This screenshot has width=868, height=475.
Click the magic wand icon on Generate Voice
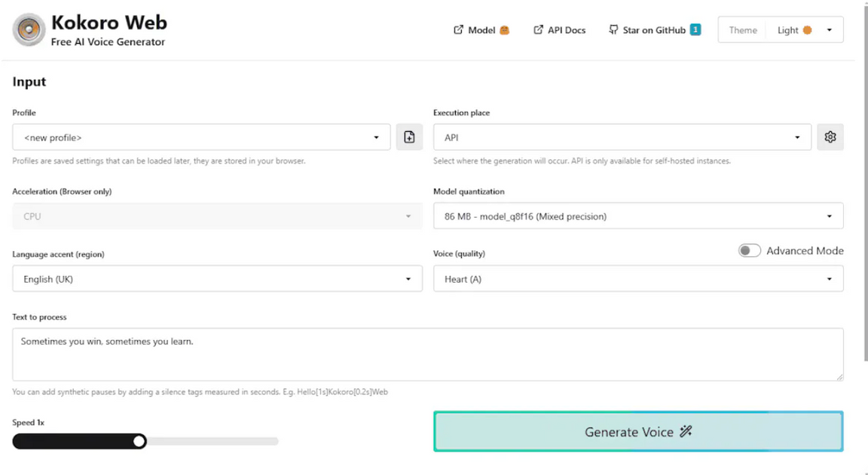point(686,432)
